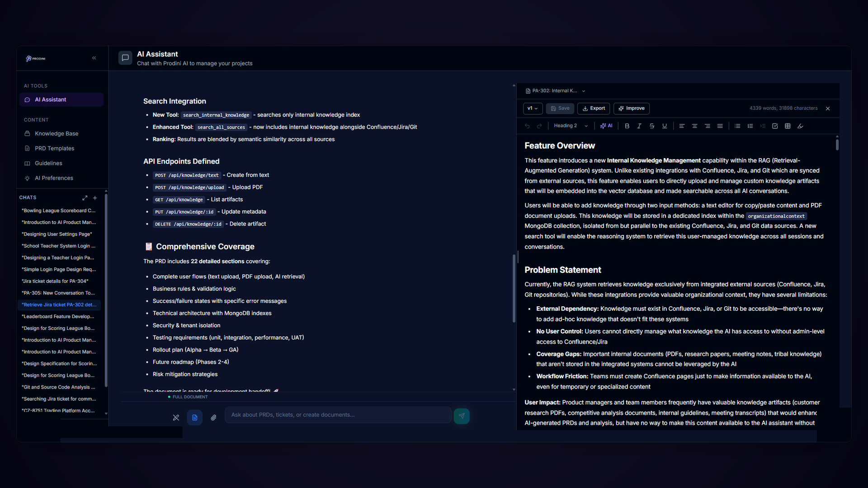This screenshot has width=868, height=488.
Task: Click the Export button
Action: point(593,108)
